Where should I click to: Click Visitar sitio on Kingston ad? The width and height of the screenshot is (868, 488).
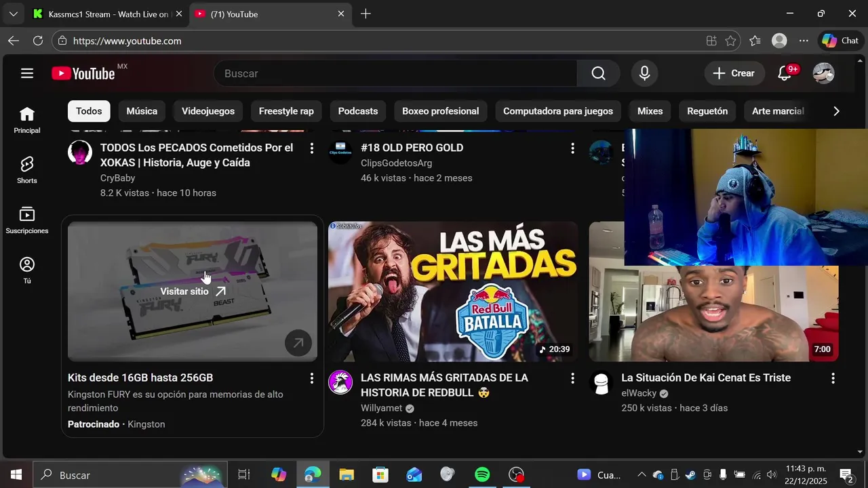pos(193,291)
